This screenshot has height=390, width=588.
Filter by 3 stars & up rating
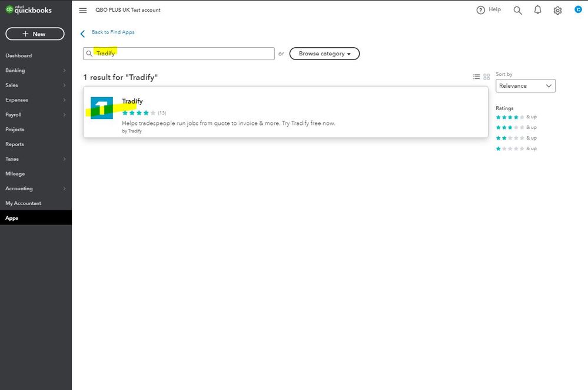(x=516, y=128)
